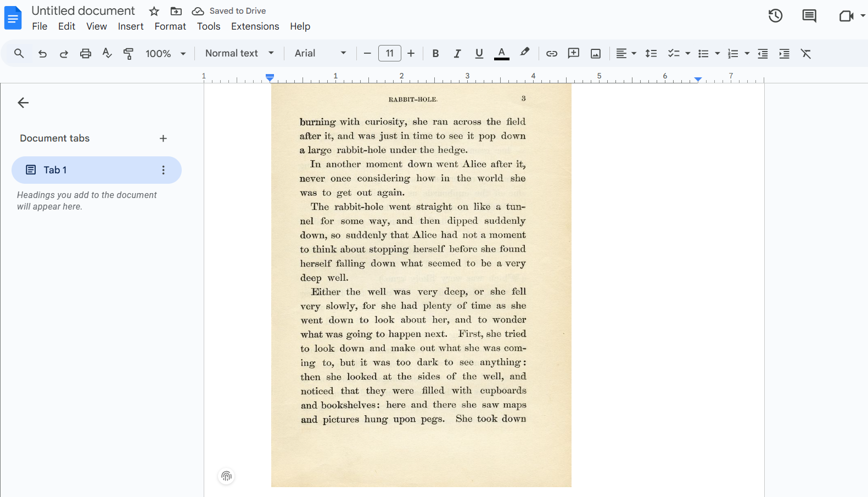
Task: Expand the checklist options arrow
Action: (x=688, y=53)
